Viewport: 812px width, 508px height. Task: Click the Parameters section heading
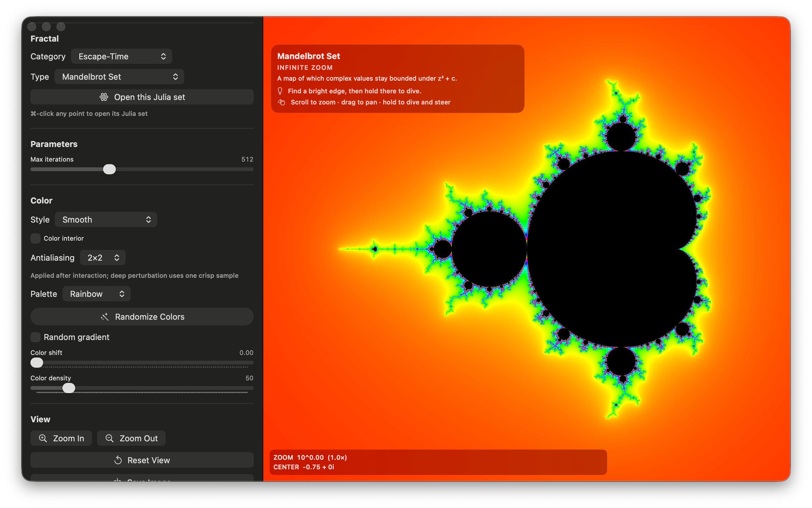(54, 144)
